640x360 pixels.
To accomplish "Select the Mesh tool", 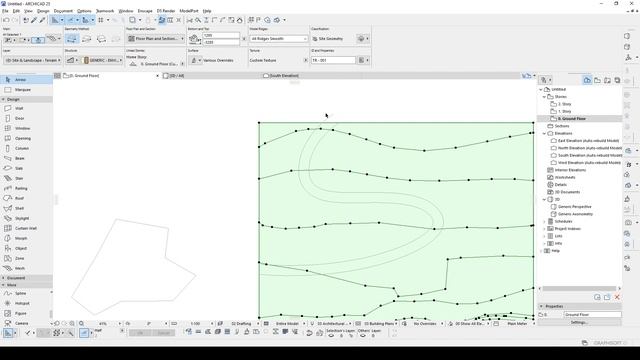I will pyautogui.click(x=26, y=268).
